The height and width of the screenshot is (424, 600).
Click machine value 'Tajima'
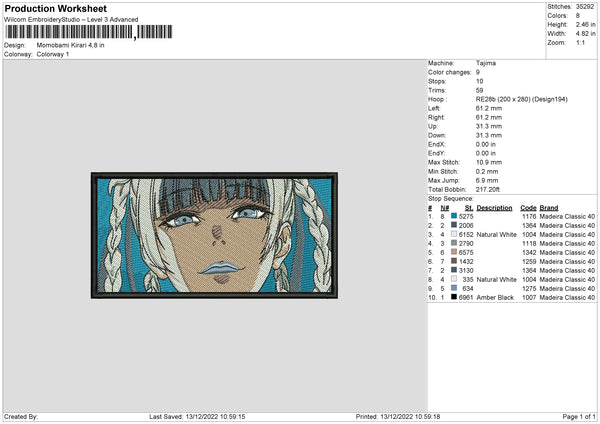pos(486,63)
